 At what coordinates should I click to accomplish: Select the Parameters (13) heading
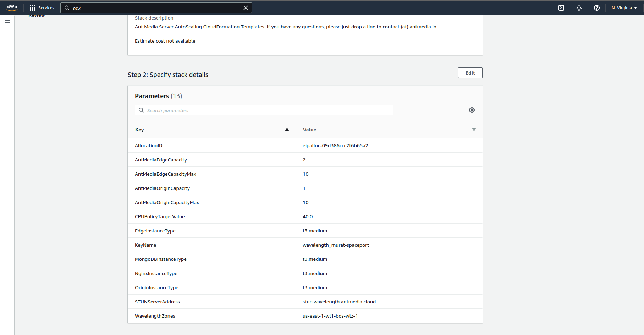[158, 96]
